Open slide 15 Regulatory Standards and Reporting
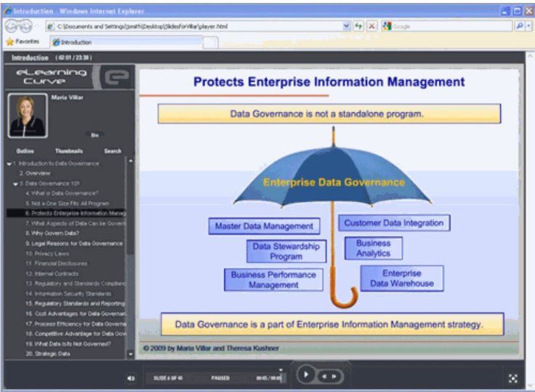The width and height of the screenshot is (535, 392). [75, 303]
